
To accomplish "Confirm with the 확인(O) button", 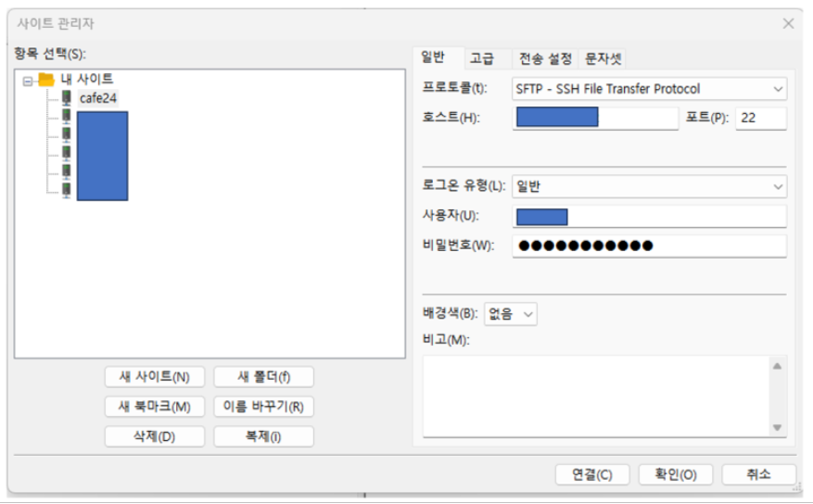I will click(x=676, y=474).
